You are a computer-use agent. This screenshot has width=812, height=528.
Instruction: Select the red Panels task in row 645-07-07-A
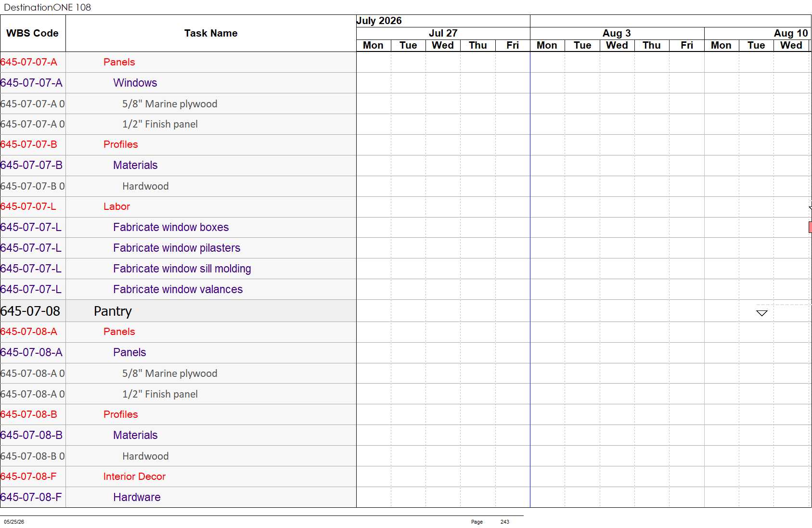pyautogui.click(x=119, y=62)
